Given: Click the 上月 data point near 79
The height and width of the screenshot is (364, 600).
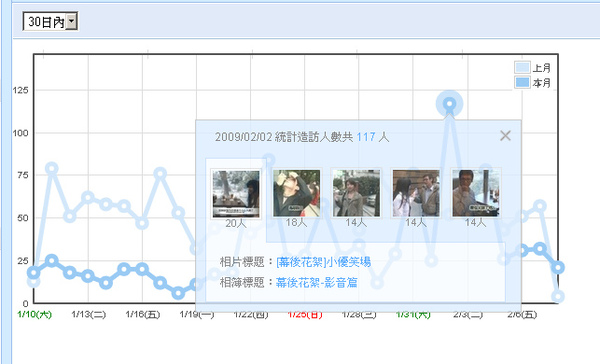Looking at the screenshot, I should [x=52, y=168].
